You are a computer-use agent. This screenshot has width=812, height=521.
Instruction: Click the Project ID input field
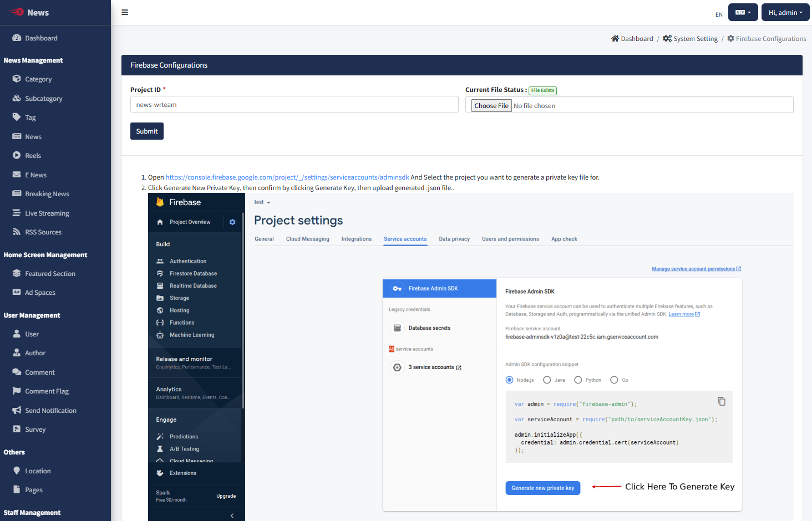pyautogui.click(x=295, y=105)
